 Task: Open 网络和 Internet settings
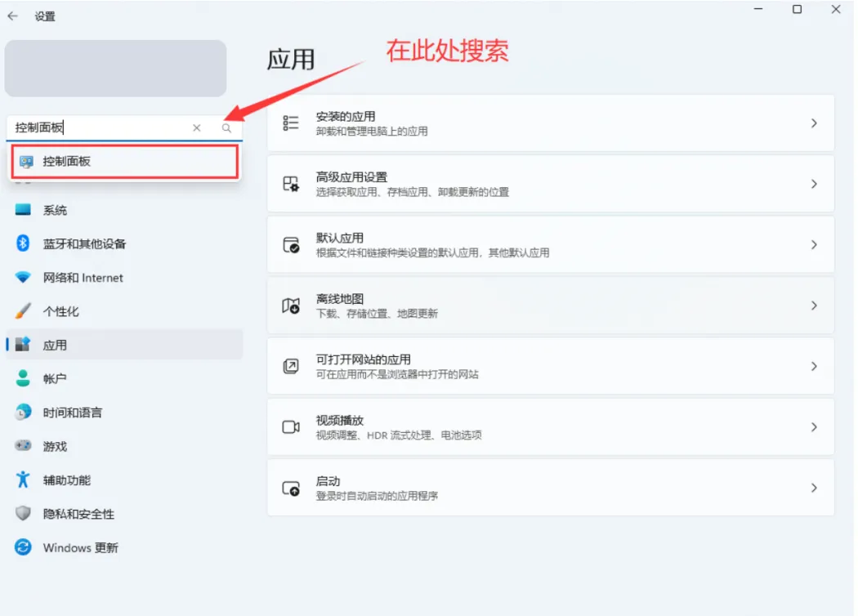click(x=83, y=278)
